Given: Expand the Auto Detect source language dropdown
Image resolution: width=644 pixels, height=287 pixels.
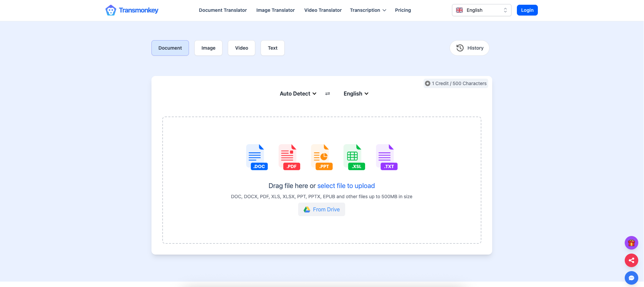Looking at the screenshot, I should [298, 94].
